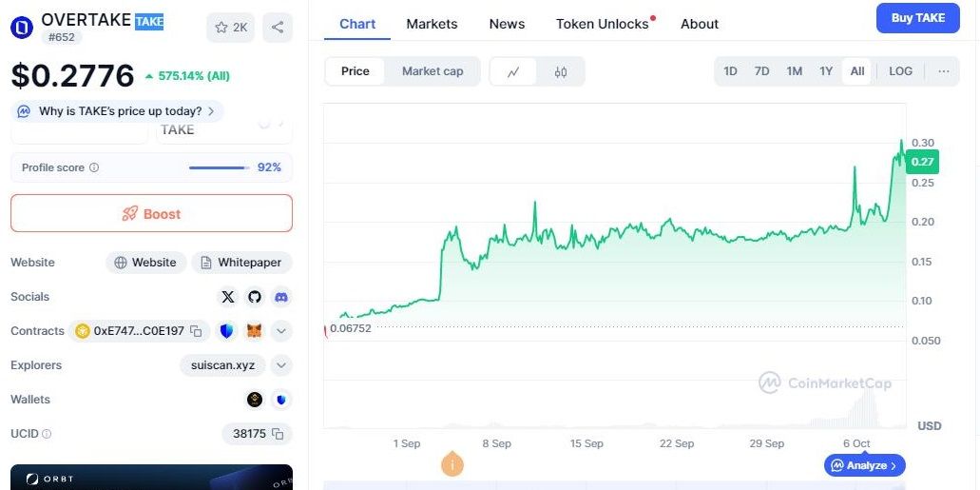Open the Discord social icon
This screenshot has width=980, height=490.
coord(281,297)
